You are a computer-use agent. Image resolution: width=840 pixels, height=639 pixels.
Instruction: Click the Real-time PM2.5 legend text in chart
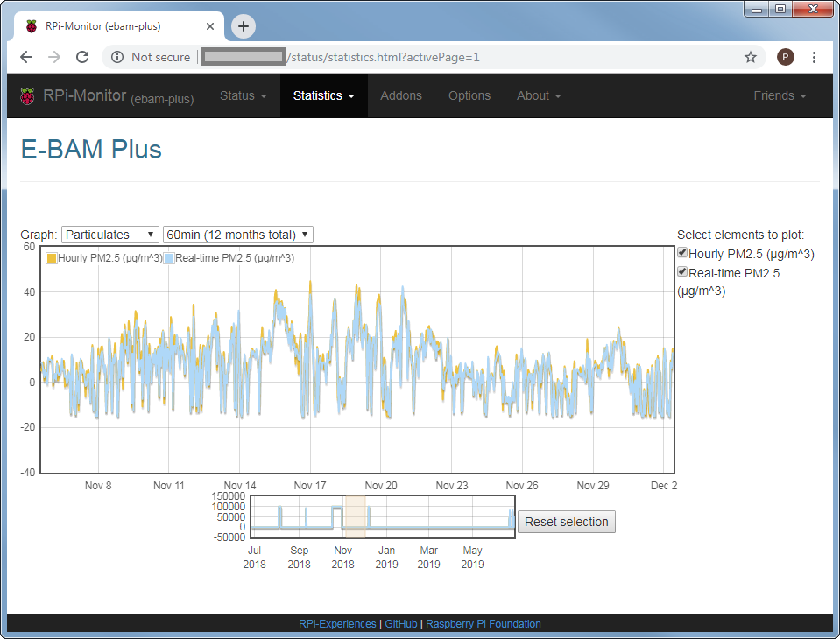click(x=235, y=258)
